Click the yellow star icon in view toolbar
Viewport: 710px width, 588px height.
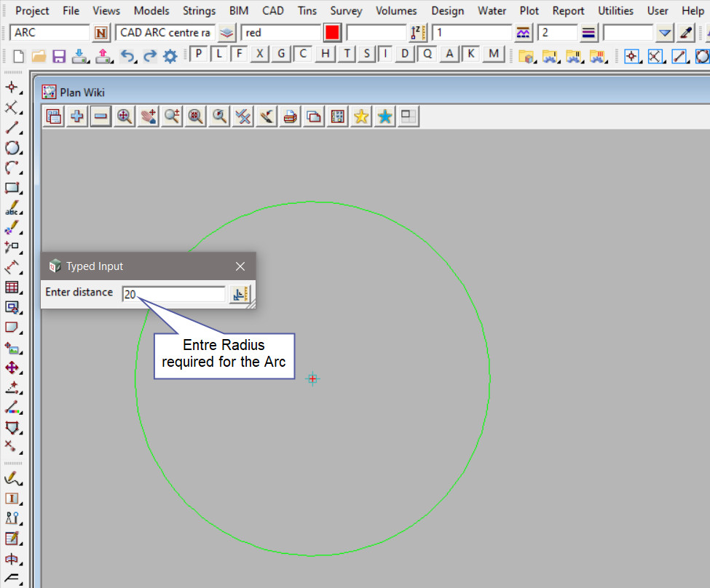tap(360, 116)
